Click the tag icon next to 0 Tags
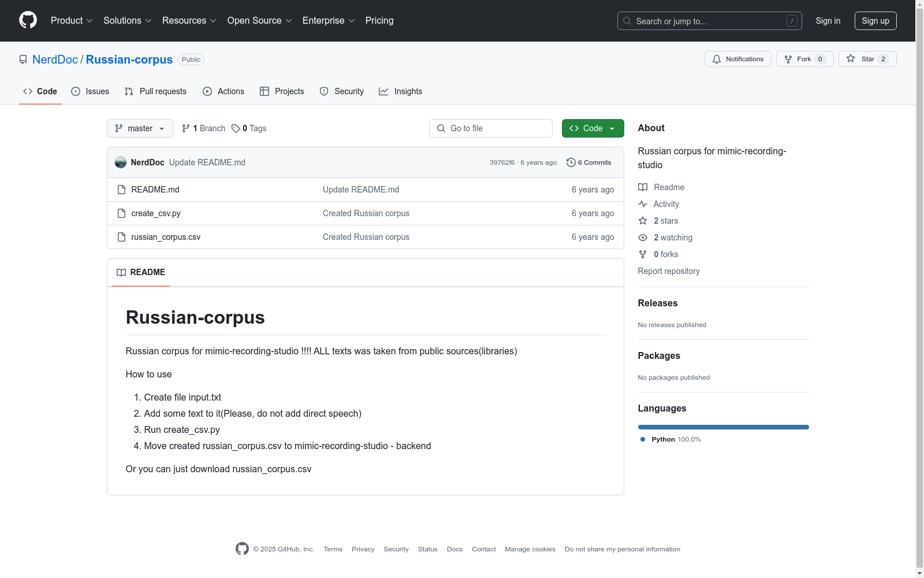 pos(236,128)
